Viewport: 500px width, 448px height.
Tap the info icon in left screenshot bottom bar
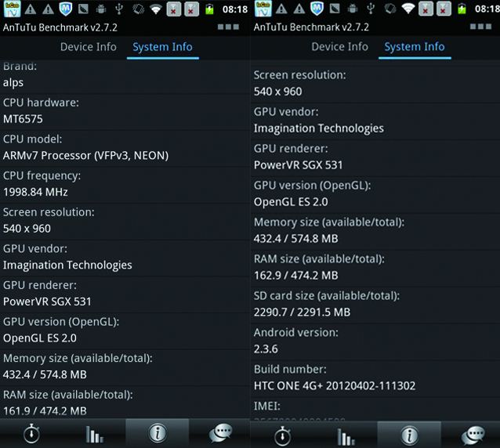pyautogui.click(x=158, y=433)
